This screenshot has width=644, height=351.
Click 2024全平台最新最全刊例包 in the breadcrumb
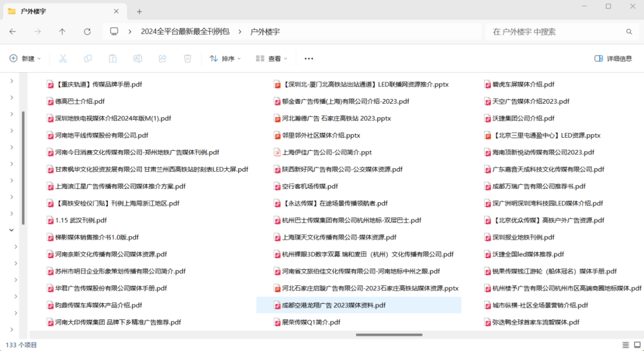[185, 32]
